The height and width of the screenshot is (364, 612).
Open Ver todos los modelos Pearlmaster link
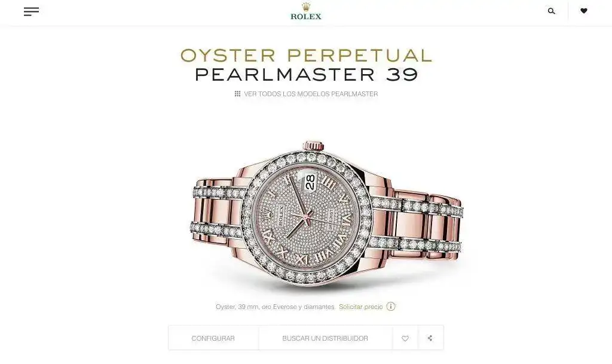[311, 94]
